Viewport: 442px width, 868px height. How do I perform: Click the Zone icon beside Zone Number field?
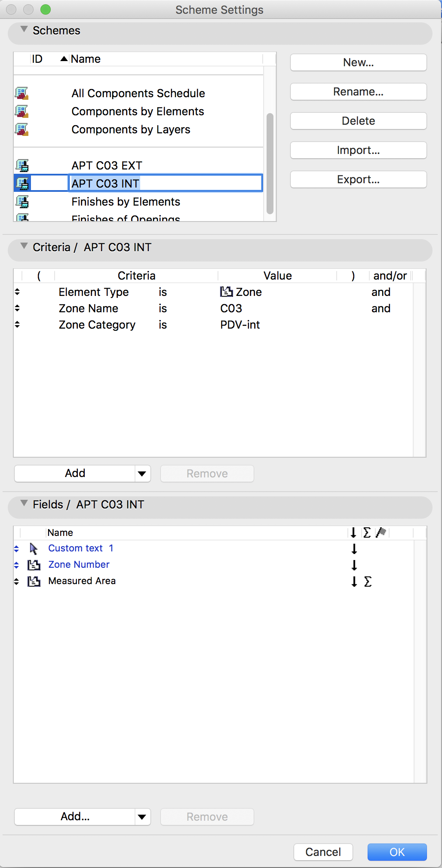pos(34,565)
